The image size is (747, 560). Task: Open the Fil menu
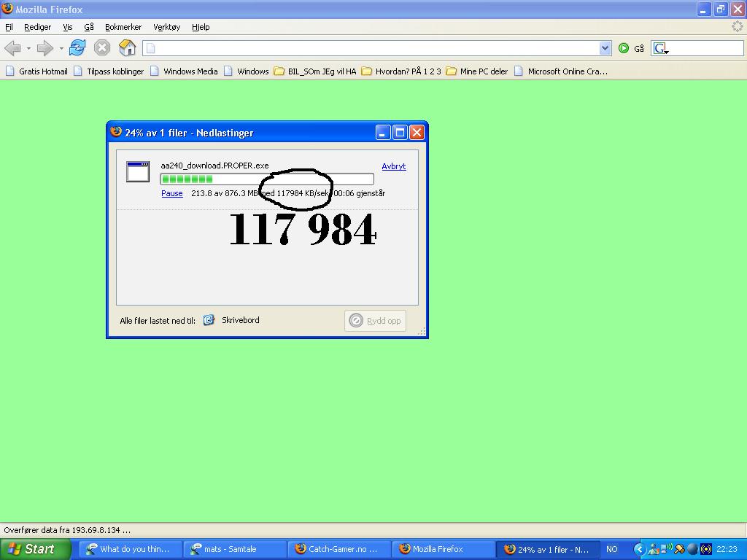pyautogui.click(x=9, y=27)
